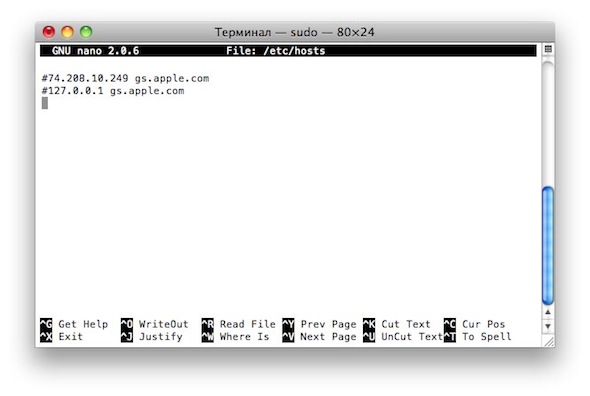Click the 'Cur Pos' shortcut label
This screenshot has height=396, width=590.
point(484,324)
